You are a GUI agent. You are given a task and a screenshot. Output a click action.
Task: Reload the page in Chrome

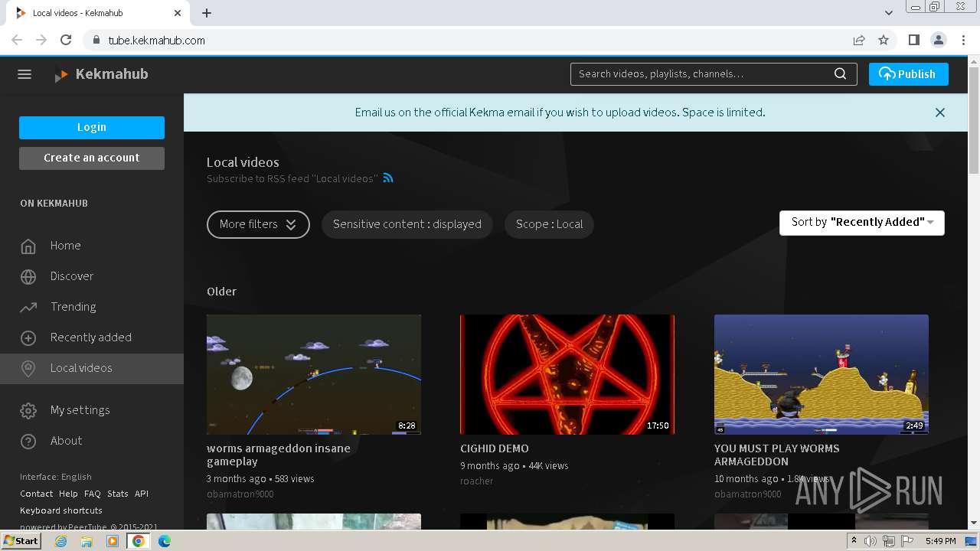click(x=66, y=41)
